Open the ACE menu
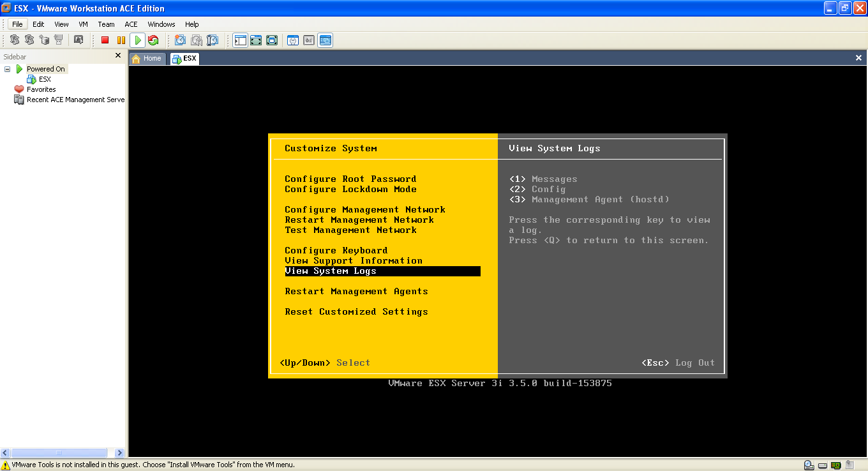The width and height of the screenshot is (868, 471). click(131, 24)
